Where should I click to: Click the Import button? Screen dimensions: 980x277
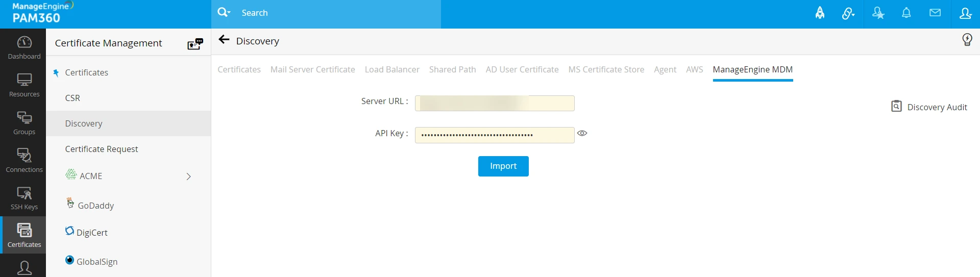(x=503, y=166)
